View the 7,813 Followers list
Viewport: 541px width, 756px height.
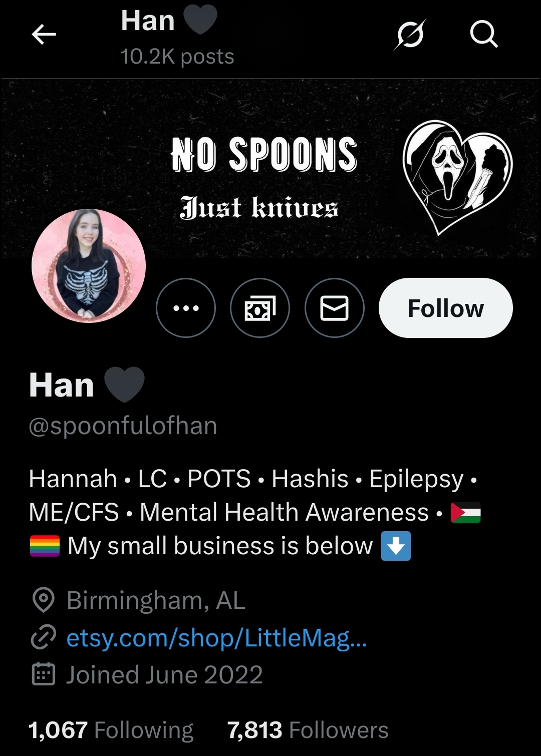click(x=308, y=730)
